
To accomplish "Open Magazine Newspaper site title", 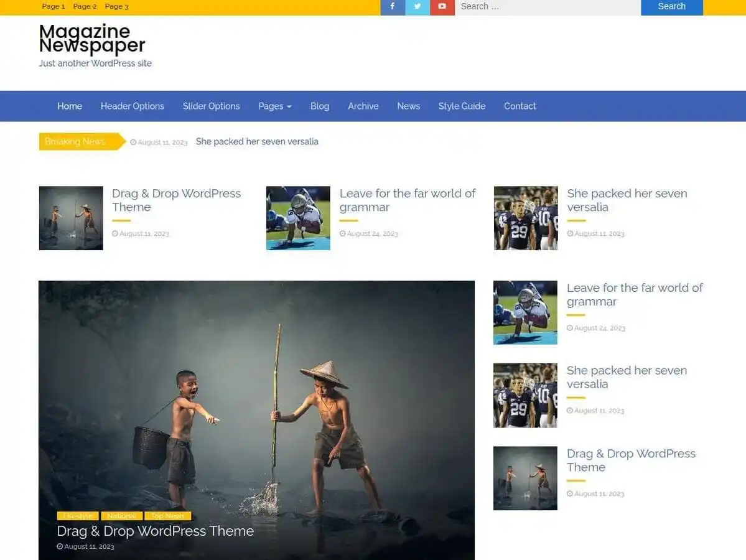I will pyautogui.click(x=92, y=39).
